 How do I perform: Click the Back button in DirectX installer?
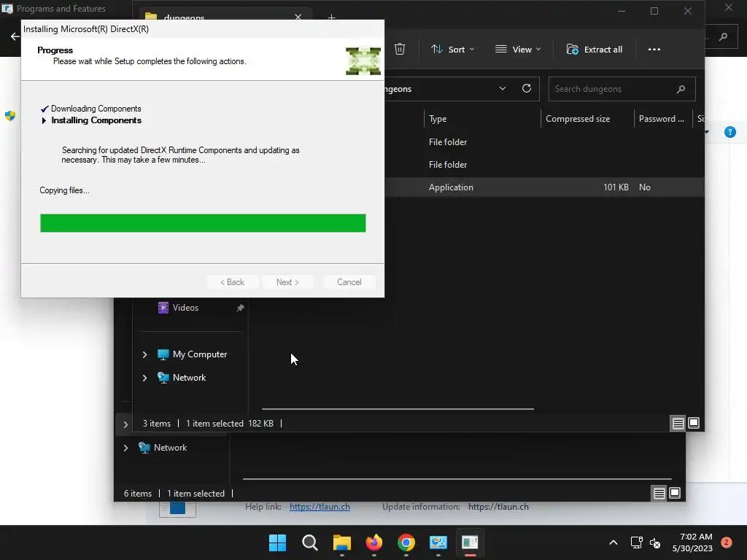[233, 282]
